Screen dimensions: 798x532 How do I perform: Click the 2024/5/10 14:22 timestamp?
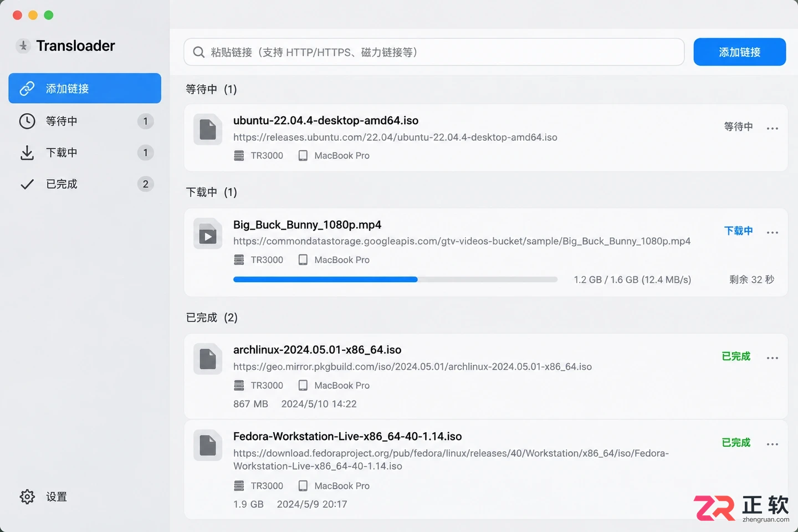click(x=319, y=404)
